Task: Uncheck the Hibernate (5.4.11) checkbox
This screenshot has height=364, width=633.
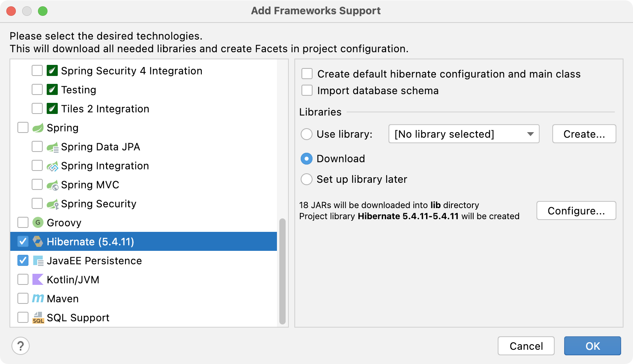Action: [23, 241]
